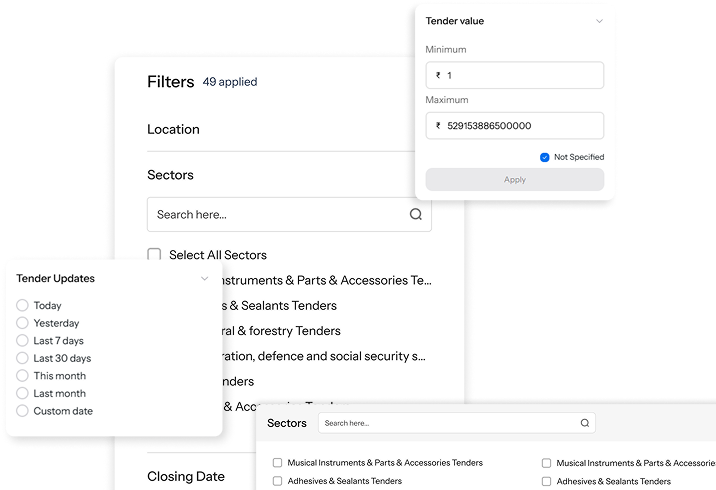The height and width of the screenshot is (490, 716).
Task: Tick the left Adhesives & Sealants Tenders checkbox
Action: tap(278, 481)
